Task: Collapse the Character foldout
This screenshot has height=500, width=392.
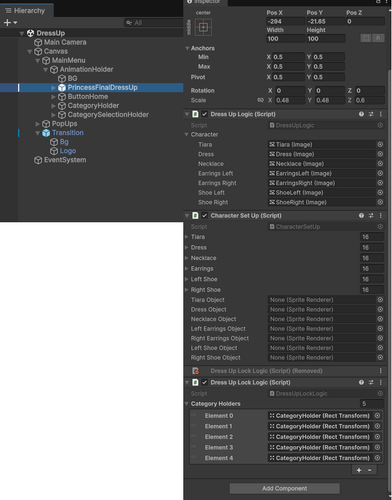Action: tap(187, 135)
